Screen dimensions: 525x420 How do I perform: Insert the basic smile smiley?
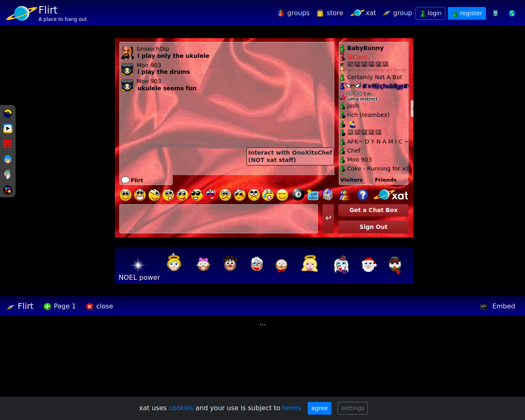(126, 195)
